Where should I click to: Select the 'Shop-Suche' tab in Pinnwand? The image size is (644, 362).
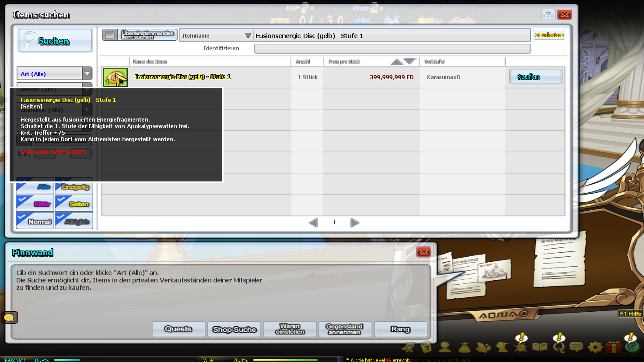tap(234, 329)
